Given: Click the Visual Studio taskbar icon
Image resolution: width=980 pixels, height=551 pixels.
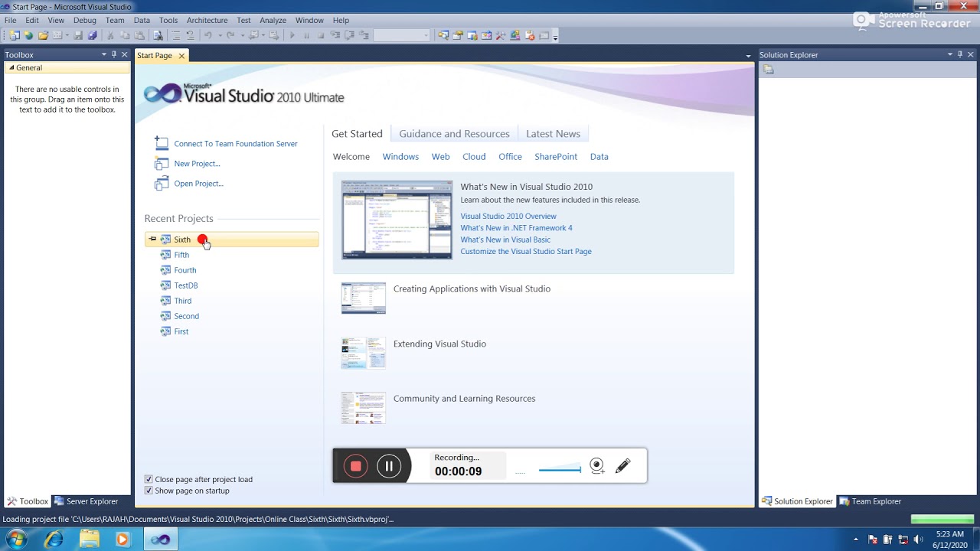Looking at the screenshot, I should click(x=160, y=540).
